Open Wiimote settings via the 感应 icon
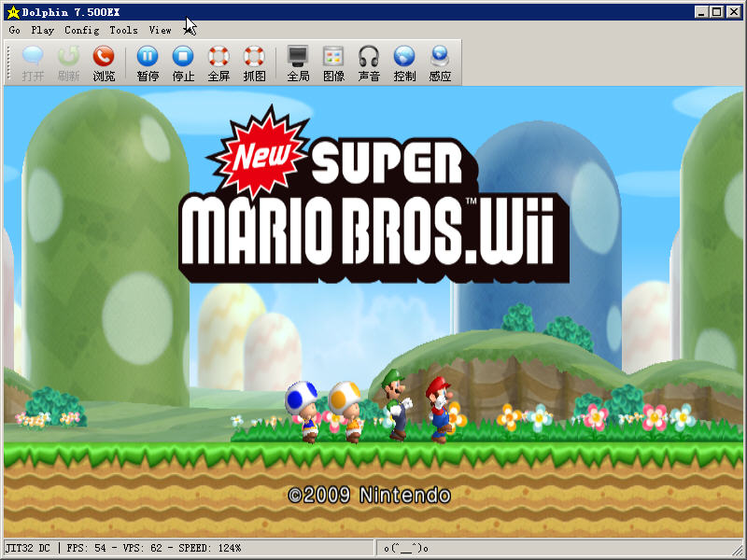 pos(440,63)
